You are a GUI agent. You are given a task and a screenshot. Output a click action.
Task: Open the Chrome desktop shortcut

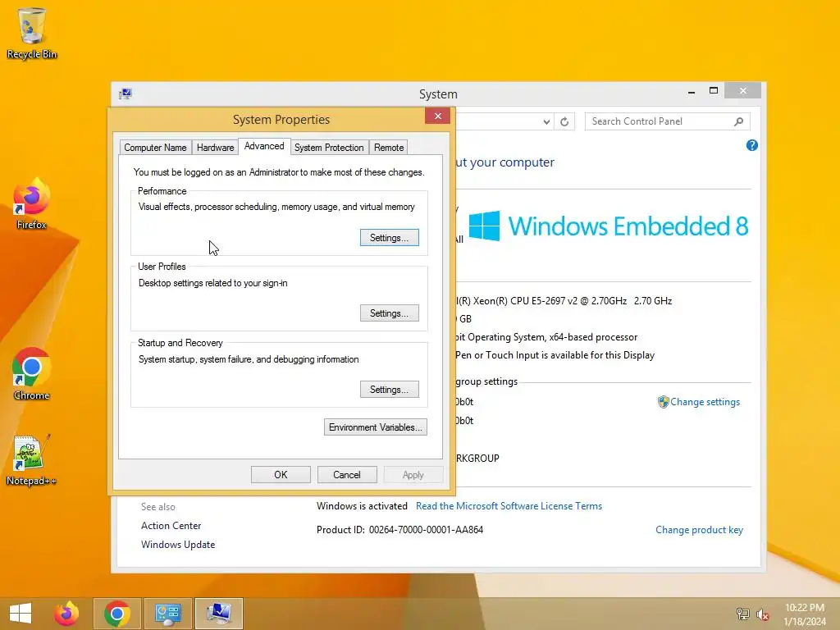[x=32, y=374]
